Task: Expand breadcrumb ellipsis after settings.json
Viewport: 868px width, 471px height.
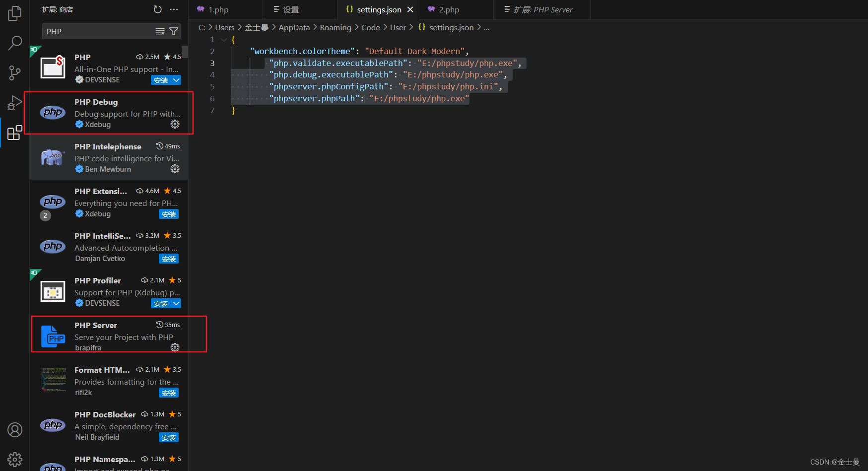Action: (487, 28)
